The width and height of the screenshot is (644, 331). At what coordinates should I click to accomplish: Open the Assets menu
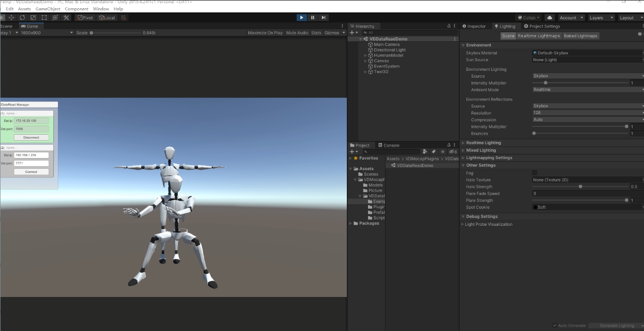[x=24, y=9]
